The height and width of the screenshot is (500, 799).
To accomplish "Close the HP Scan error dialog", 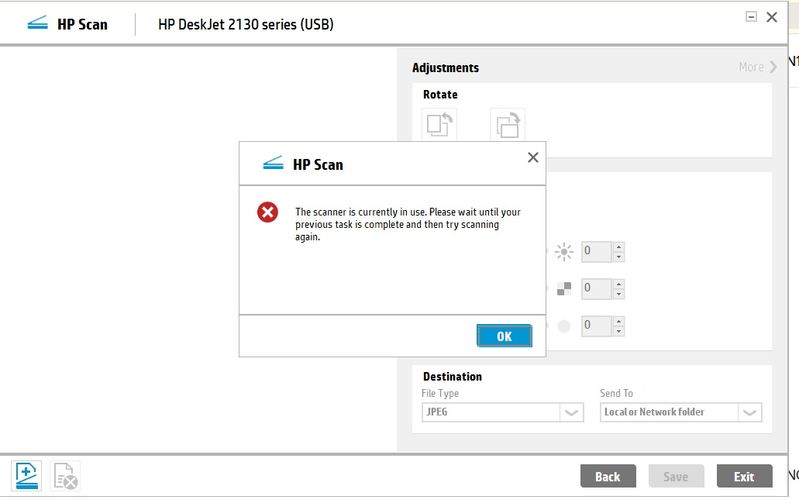I will [533, 157].
